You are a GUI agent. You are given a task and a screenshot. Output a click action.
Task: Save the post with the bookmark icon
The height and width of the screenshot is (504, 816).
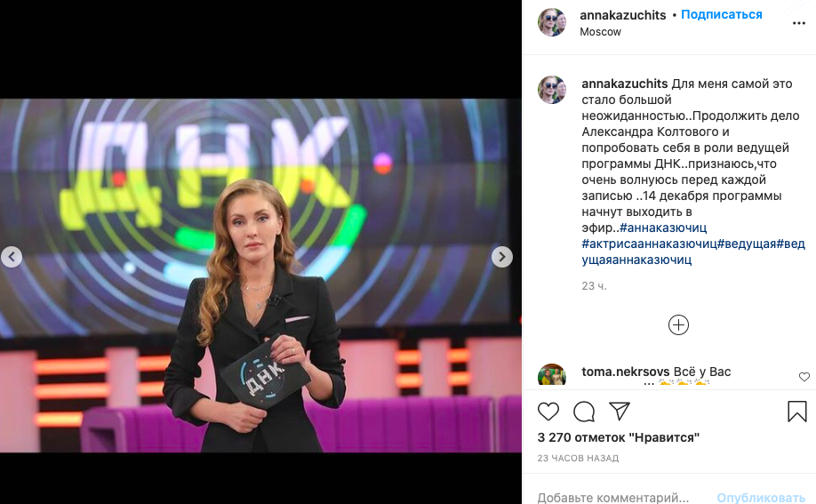[796, 412]
